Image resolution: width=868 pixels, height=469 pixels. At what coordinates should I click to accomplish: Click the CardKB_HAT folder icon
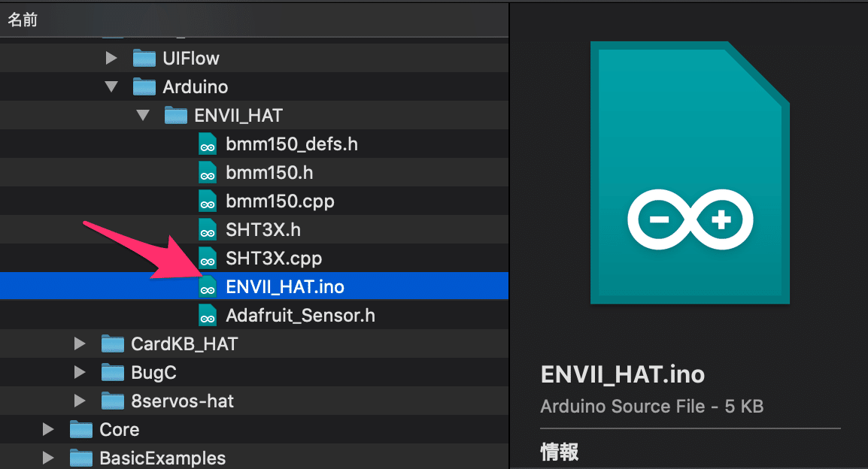click(x=112, y=344)
